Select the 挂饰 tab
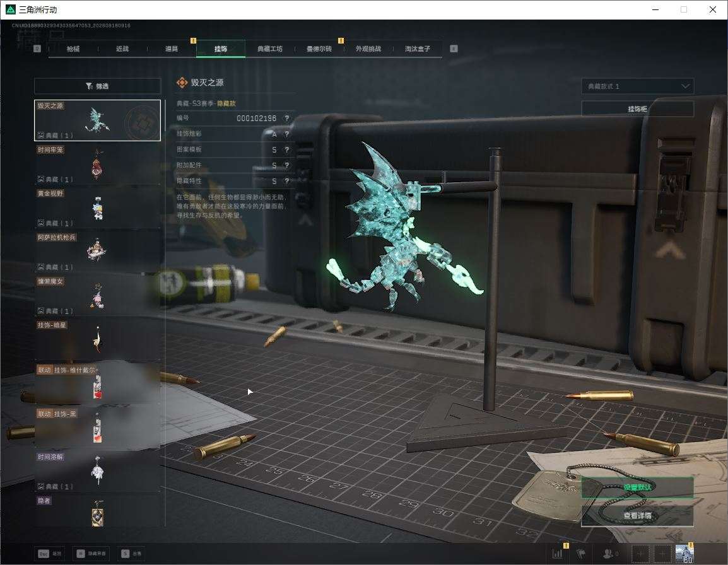The image size is (728, 565). [x=221, y=49]
